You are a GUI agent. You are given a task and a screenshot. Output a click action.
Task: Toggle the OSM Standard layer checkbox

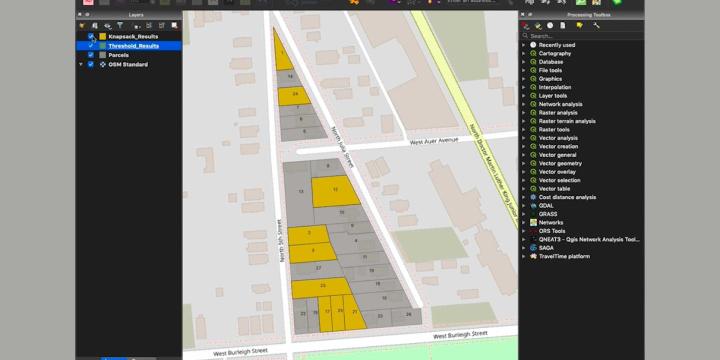click(90, 64)
